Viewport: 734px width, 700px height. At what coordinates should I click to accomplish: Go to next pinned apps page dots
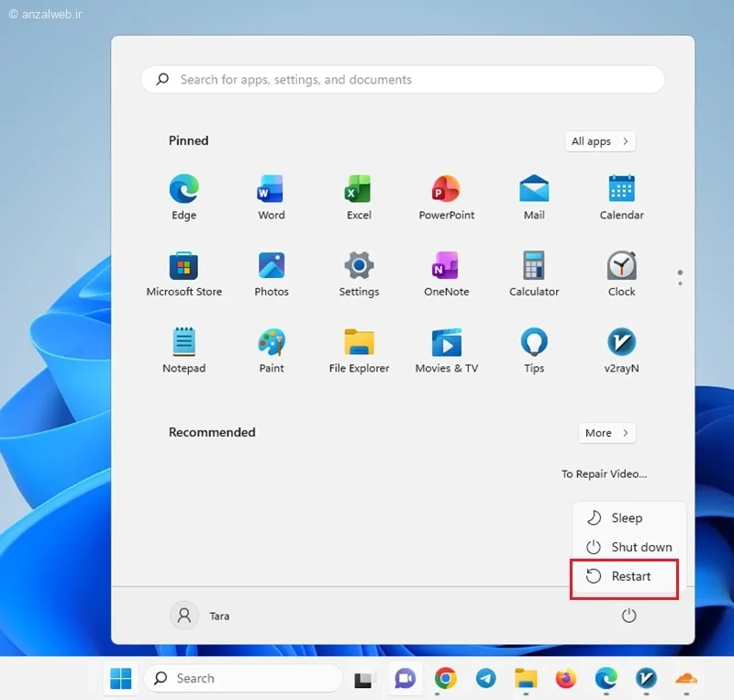pos(680,278)
